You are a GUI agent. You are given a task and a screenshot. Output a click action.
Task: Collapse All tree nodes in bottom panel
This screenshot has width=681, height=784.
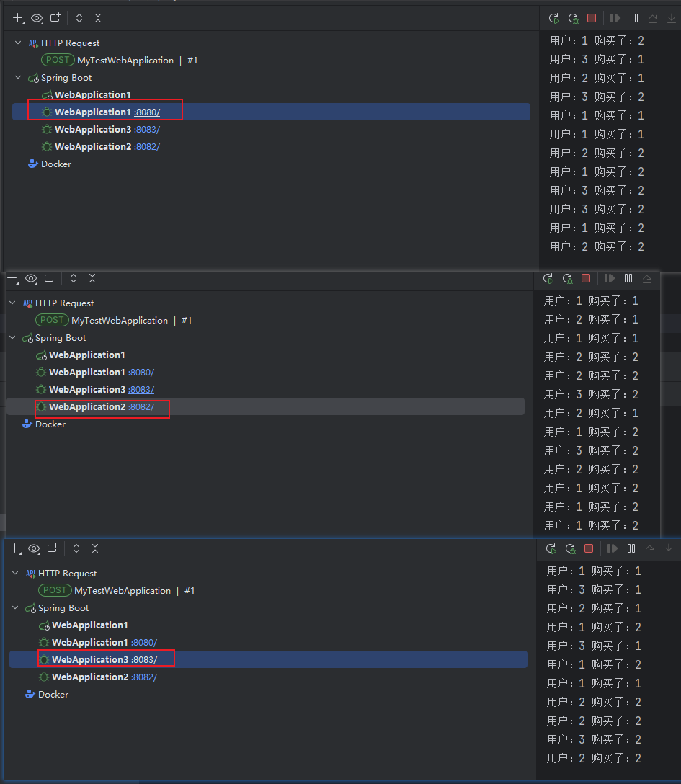click(x=95, y=548)
